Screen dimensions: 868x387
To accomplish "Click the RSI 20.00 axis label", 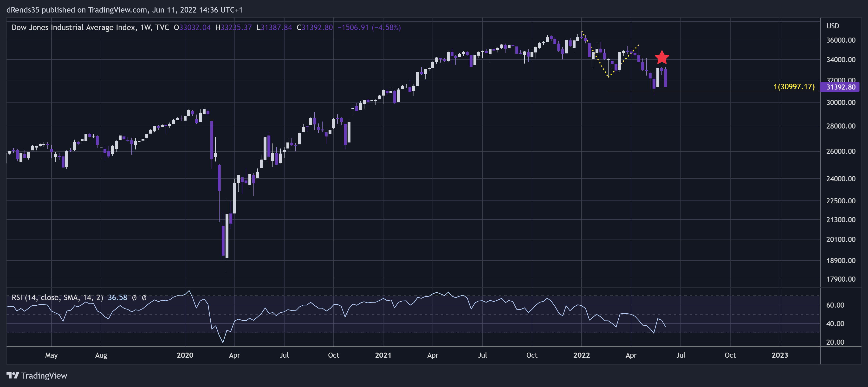I will pos(835,342).
